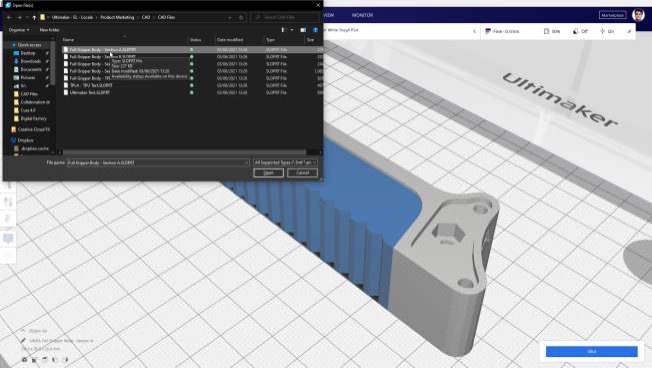Open the user account avatar

pos(638,15)
